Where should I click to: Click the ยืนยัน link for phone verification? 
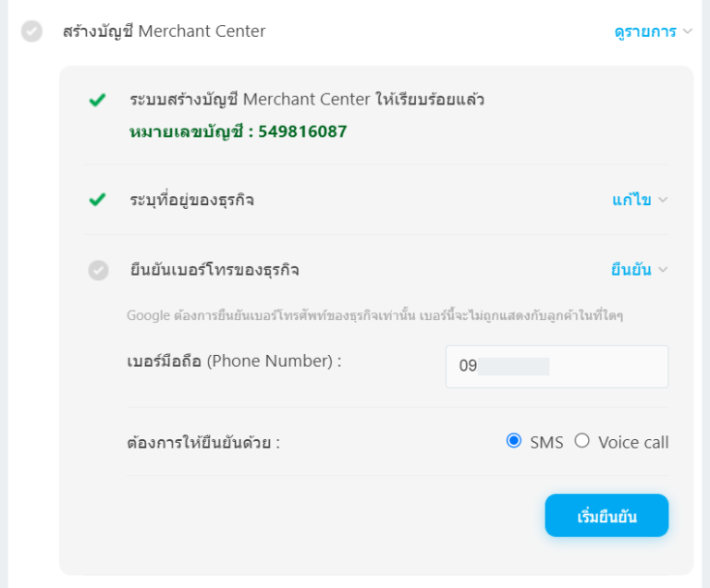pos(630,270)
